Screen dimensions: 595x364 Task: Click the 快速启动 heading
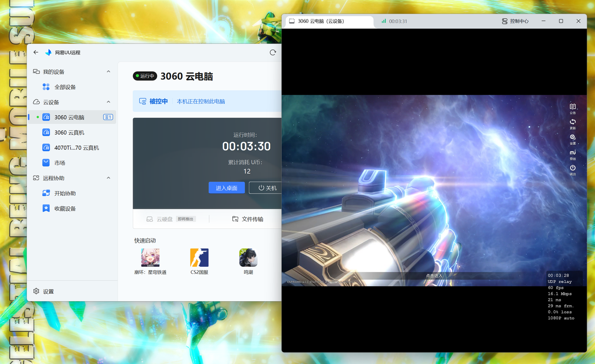coord(145,240)
